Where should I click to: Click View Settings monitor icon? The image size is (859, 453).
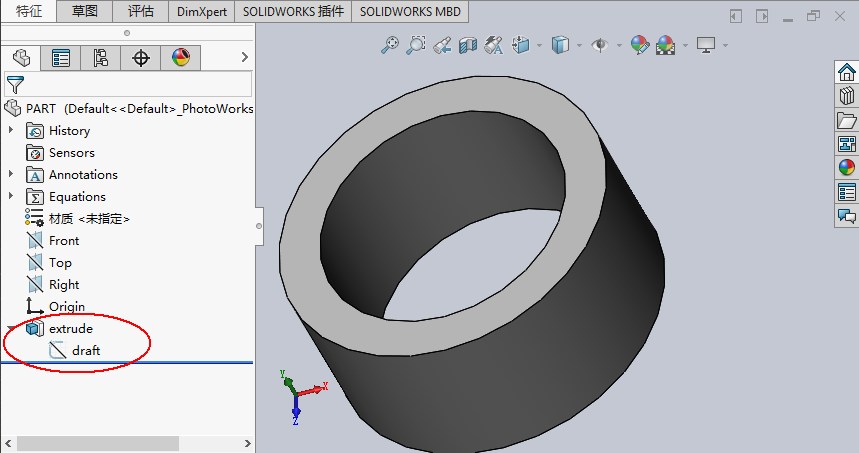click(x=706, y=45)
